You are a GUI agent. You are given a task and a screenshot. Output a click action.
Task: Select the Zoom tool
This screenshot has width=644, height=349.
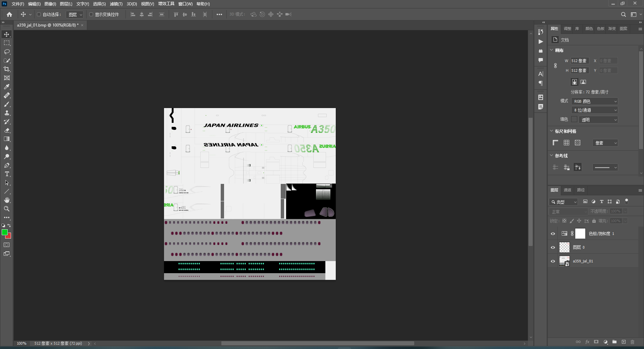point(7,209)
